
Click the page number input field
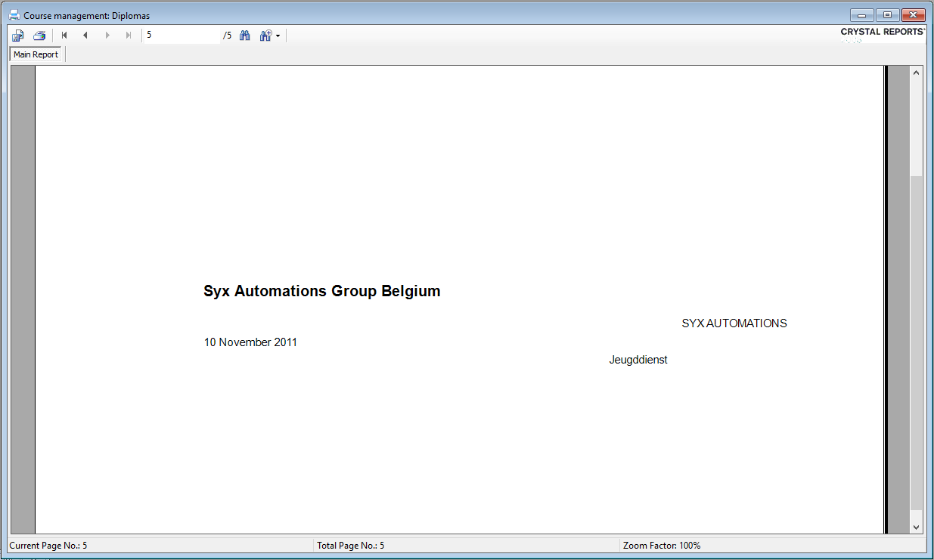coord(182,36)
